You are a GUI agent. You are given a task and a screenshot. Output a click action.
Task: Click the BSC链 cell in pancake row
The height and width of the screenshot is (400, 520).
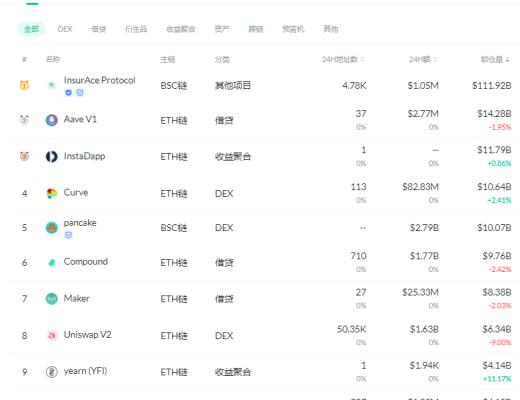coord(174,228)
